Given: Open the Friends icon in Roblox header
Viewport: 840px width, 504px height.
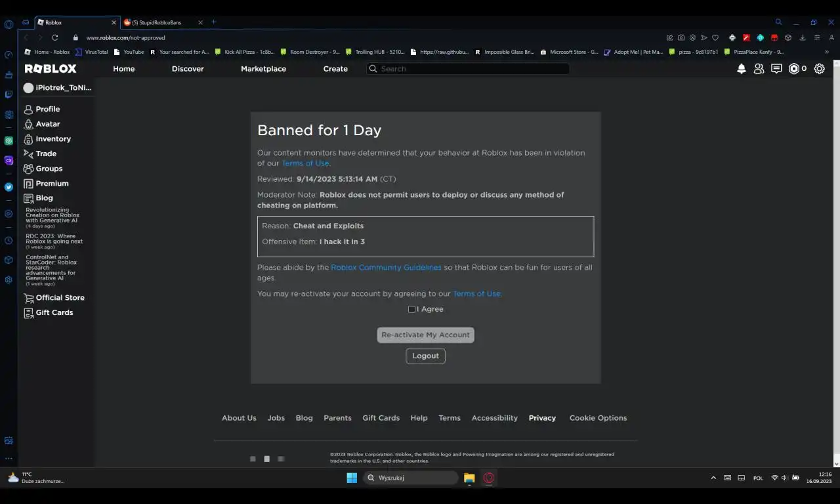Looking at the screenshot, I should [x=759, y=68].
